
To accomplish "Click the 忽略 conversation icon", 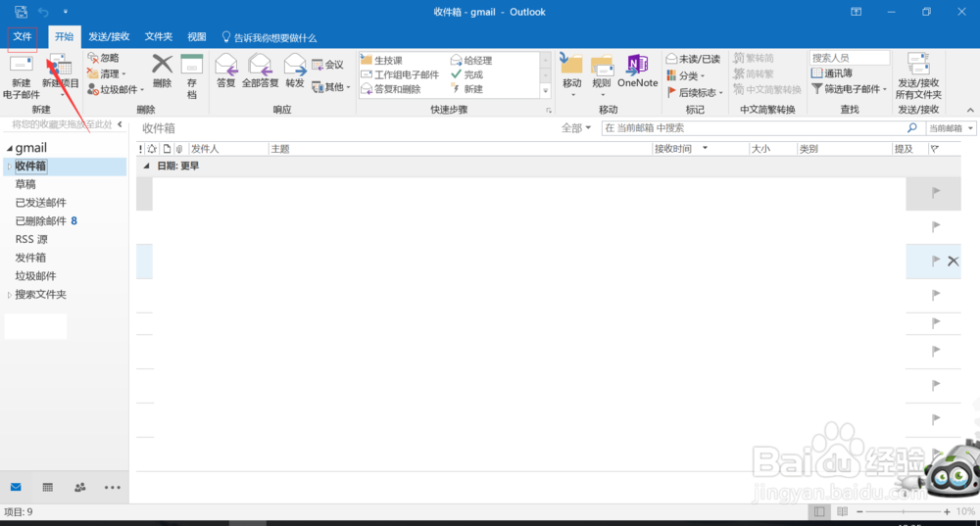I will click(x=104, y=58).
